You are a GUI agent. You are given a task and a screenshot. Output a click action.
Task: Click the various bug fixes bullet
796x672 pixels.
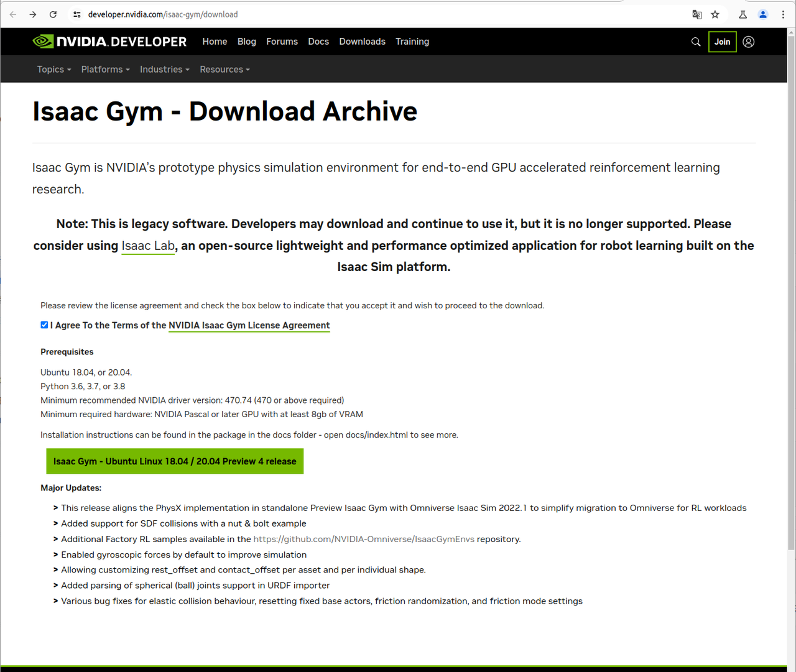pyautogui.click(x=322, y=601)
